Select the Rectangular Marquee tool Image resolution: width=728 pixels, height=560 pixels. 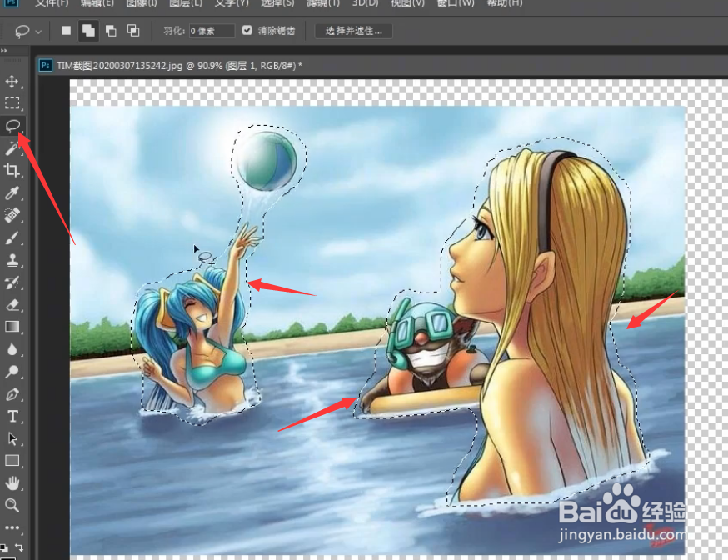coord(12,102)
